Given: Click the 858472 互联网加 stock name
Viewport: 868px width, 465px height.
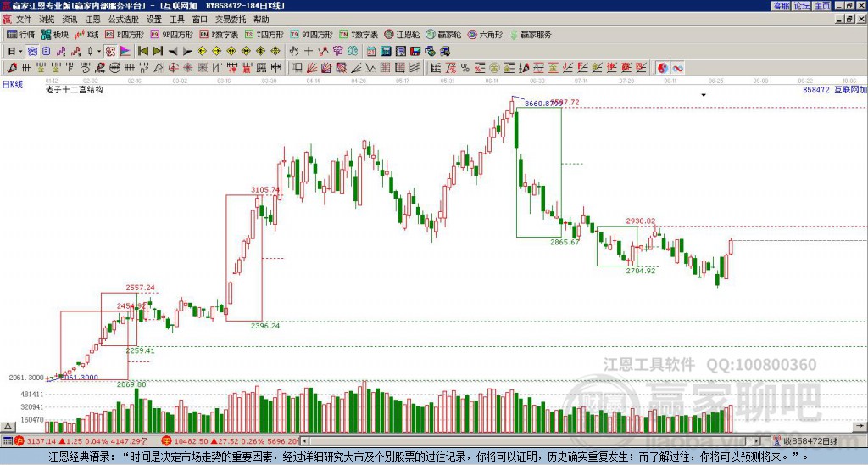Looking at the screenshot, I should [835, 89].
